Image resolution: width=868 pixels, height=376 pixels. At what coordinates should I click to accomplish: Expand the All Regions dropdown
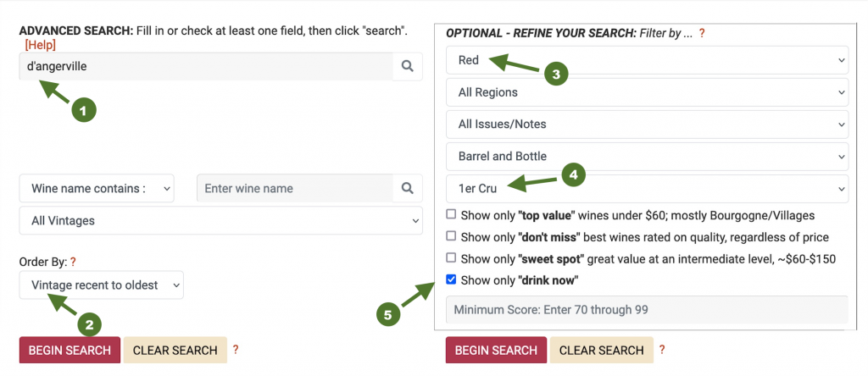coord(647,92)
